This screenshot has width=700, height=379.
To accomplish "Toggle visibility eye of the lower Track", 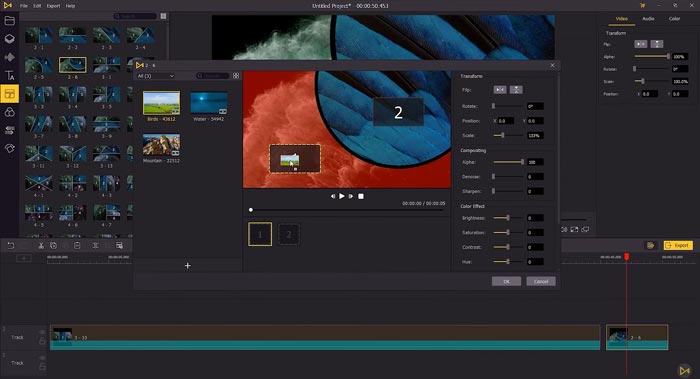I will (x=42, y=358).
